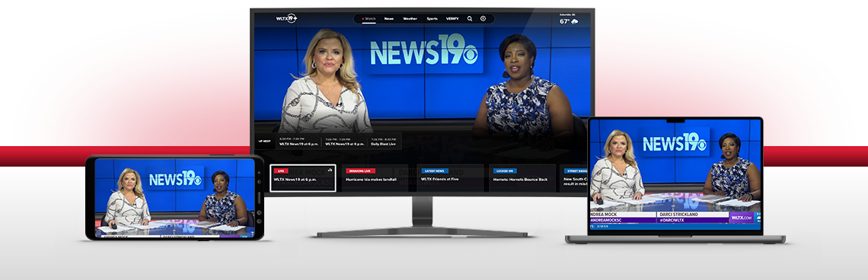Choose the Hornets Bounce Back card
Screen dimensions: 868x280
point(522,177)
